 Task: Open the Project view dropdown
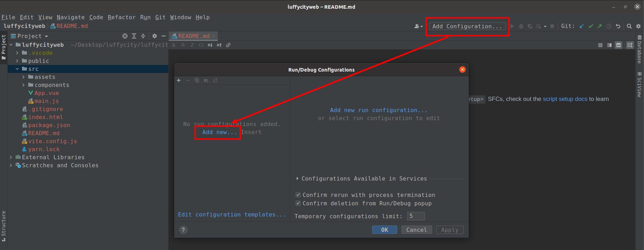coord(30,36)
